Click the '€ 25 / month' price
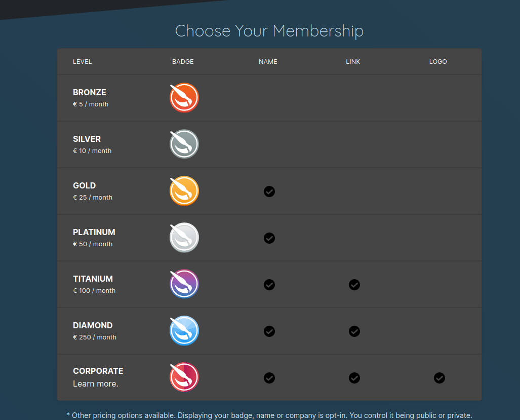The height and width of the screenshot is (420, 520). [93, 198]
